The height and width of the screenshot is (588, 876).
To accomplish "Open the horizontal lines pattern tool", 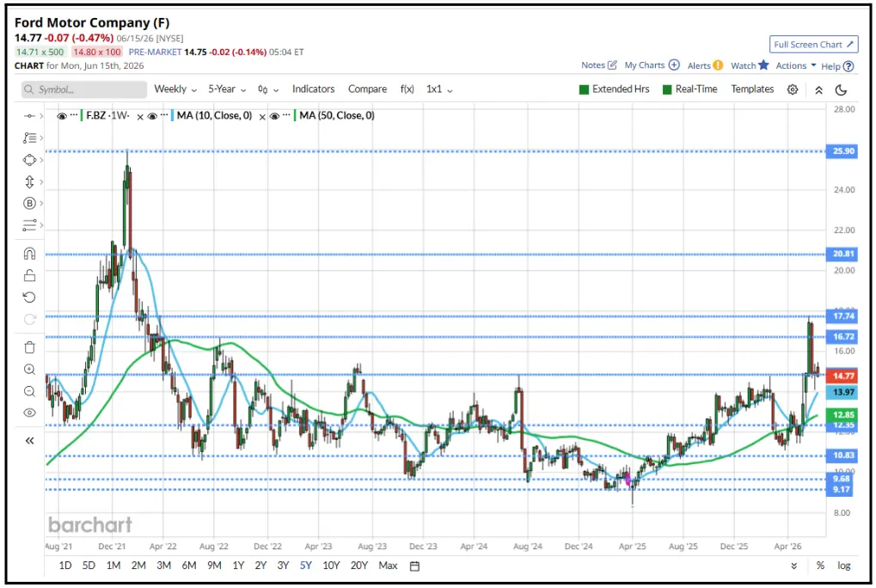I will (29, 225).
